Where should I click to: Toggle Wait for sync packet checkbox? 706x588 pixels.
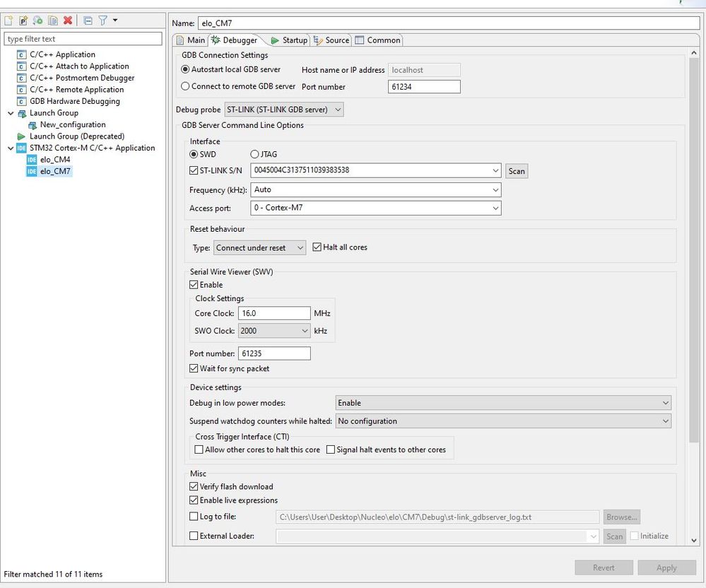(194, 369)
